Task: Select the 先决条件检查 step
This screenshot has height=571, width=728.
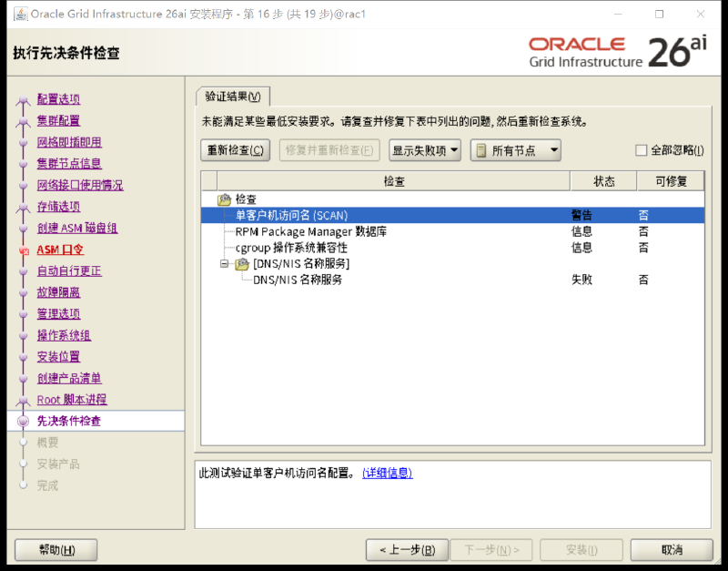Action: [x=69, y=421]
